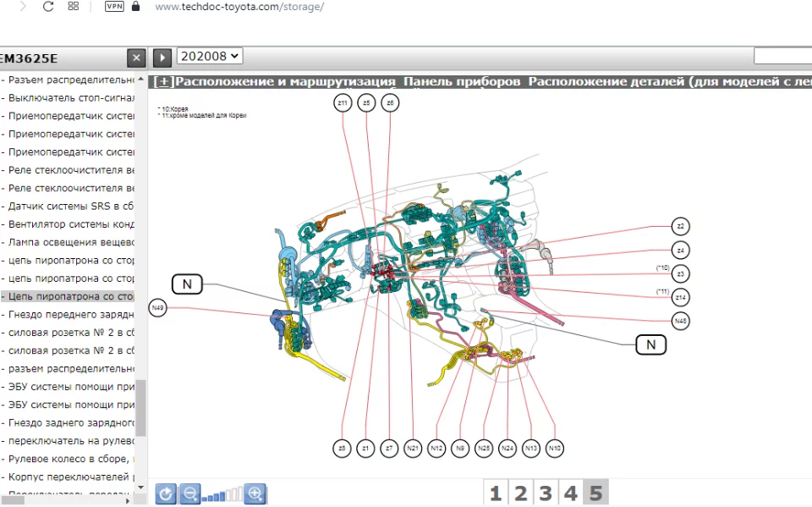
Task: Expand the [±] toggle in the diagram title
Action: tap(164, 81)
